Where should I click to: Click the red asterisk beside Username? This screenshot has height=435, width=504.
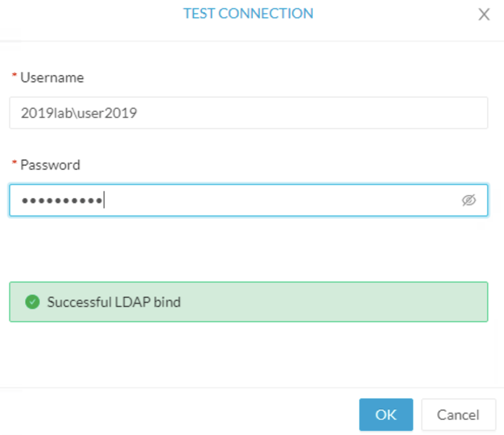14,75
